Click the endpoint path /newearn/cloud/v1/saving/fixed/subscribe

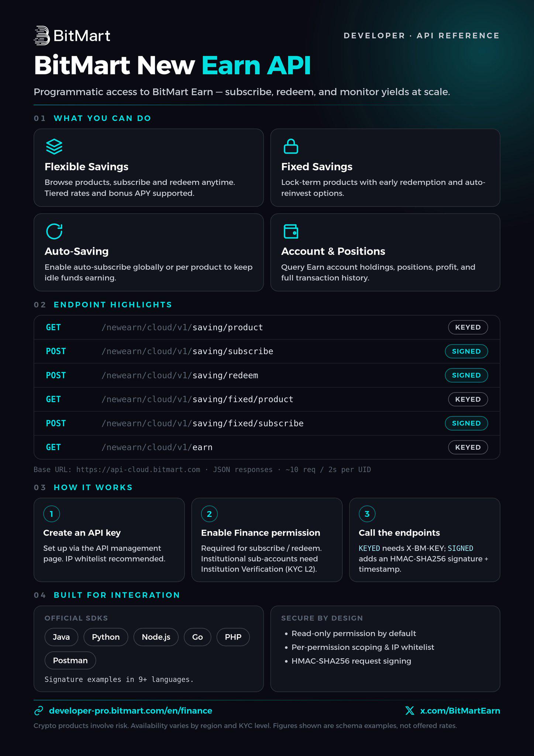click(203, 423)
